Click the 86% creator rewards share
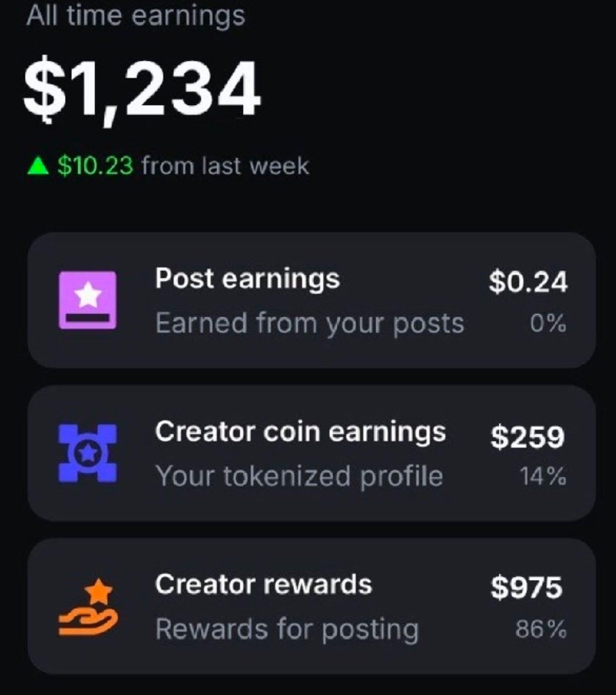 [541, 629]
